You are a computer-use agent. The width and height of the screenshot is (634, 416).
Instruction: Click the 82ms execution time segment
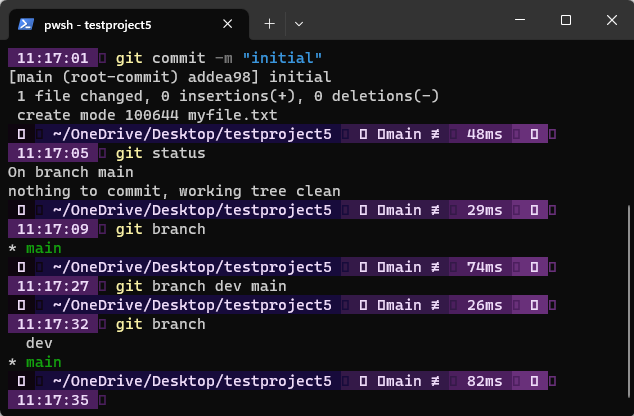click(x=484, y=381)
